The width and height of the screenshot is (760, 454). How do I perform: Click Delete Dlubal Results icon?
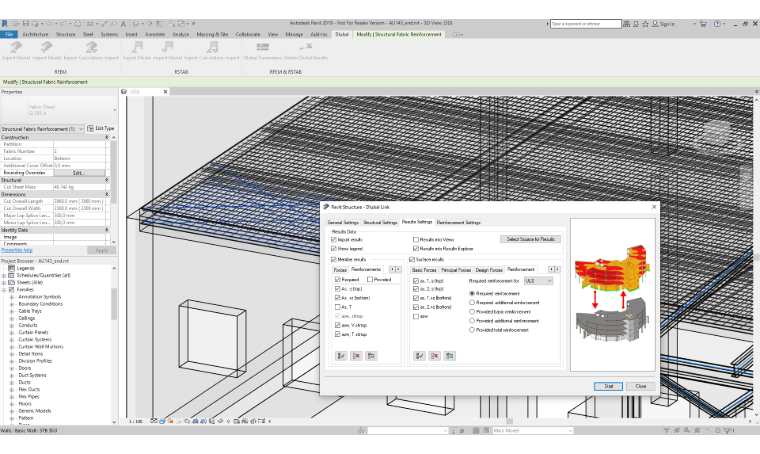pos(306,47)
